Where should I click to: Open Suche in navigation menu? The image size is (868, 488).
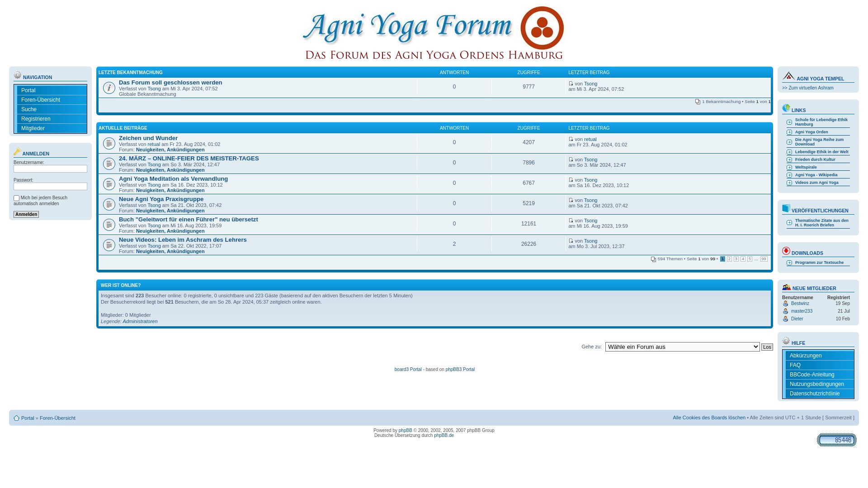pos(52,109)
